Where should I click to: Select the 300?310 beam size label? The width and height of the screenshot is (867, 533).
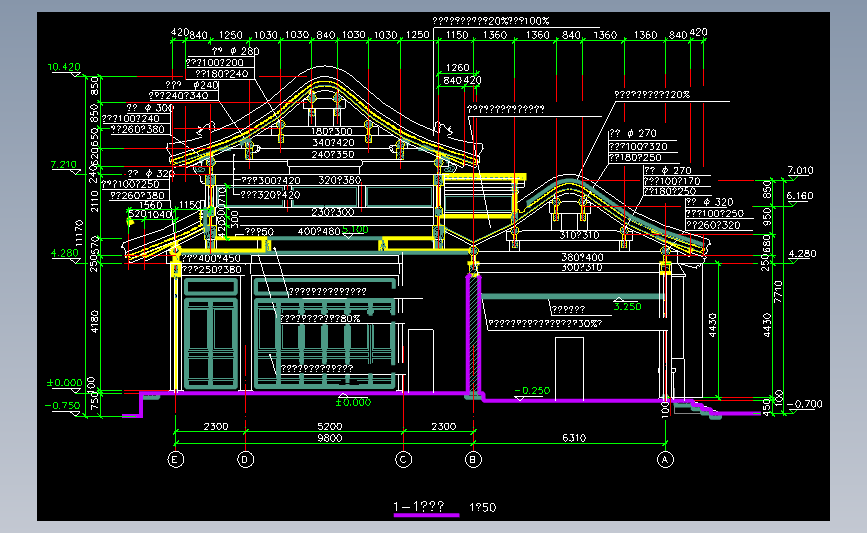[582, 268]
